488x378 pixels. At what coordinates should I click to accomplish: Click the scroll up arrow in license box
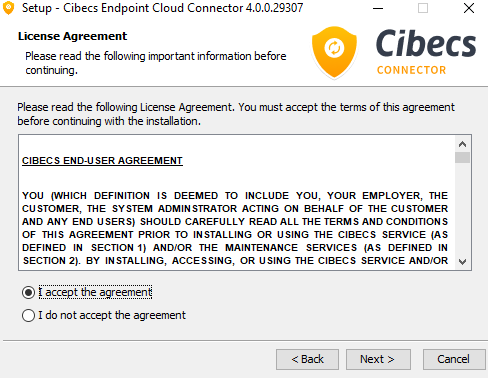tap(462, 144)
